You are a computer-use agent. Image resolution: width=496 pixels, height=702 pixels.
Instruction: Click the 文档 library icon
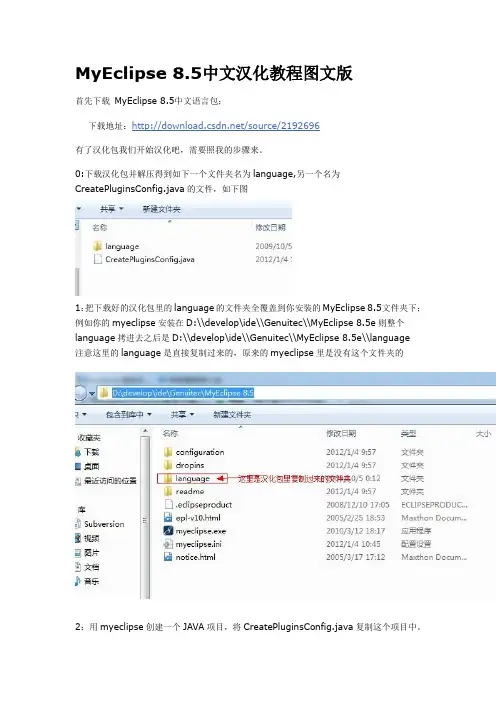coord(78,567)
